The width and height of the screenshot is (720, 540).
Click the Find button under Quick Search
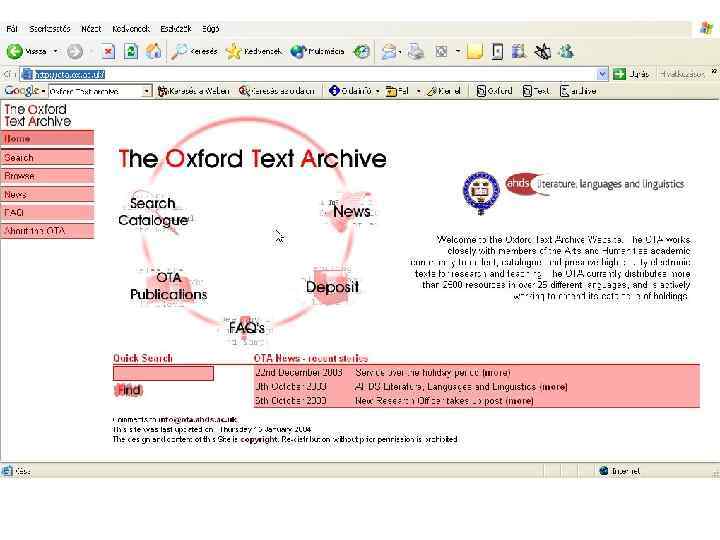(128, 390)
